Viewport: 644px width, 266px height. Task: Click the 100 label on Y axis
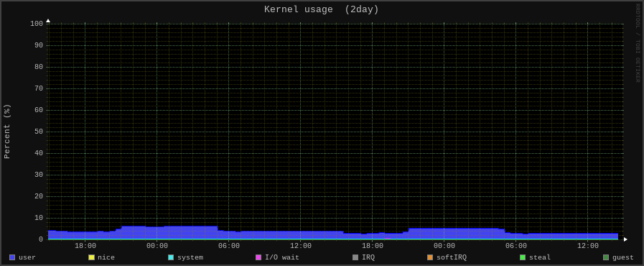point(37,24)
